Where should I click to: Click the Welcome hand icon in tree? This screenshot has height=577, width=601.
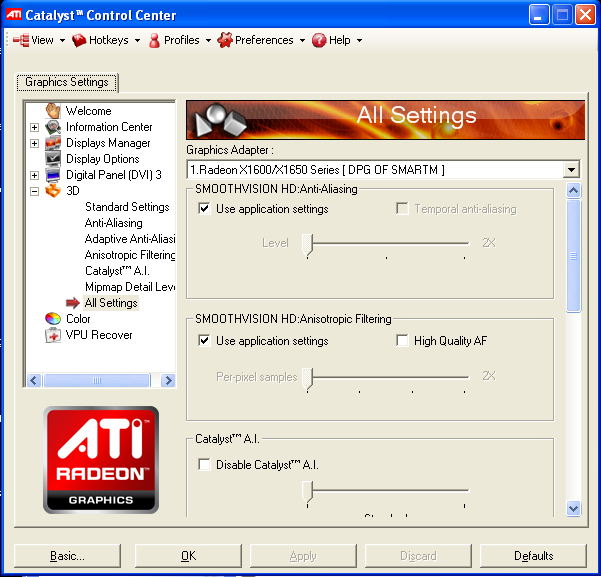point(53,111)
